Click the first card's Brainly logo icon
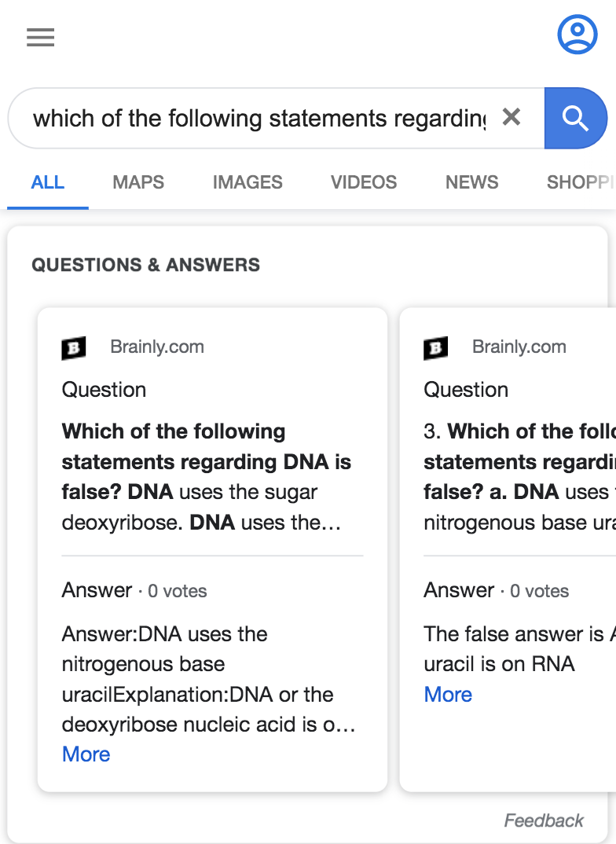 [74, 347]
